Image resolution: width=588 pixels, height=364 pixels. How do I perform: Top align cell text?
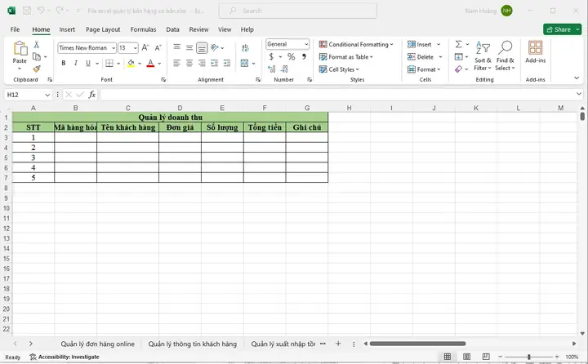[x=177, y=47]
